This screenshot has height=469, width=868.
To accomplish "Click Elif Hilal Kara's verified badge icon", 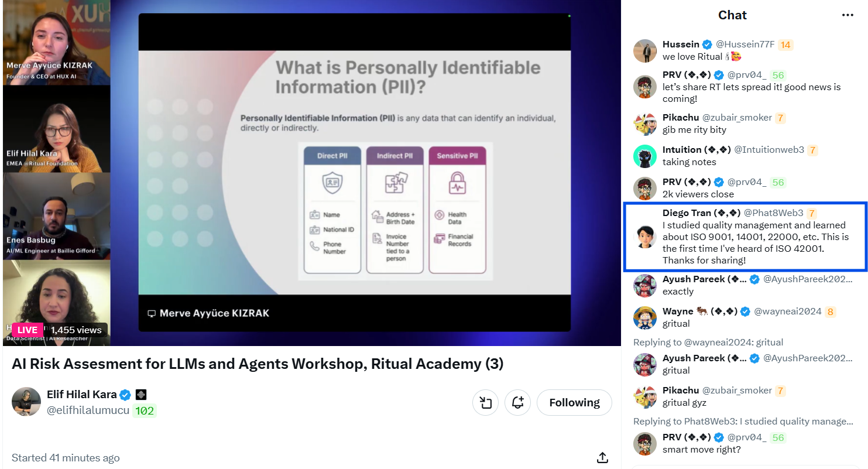I will (125, 395).
